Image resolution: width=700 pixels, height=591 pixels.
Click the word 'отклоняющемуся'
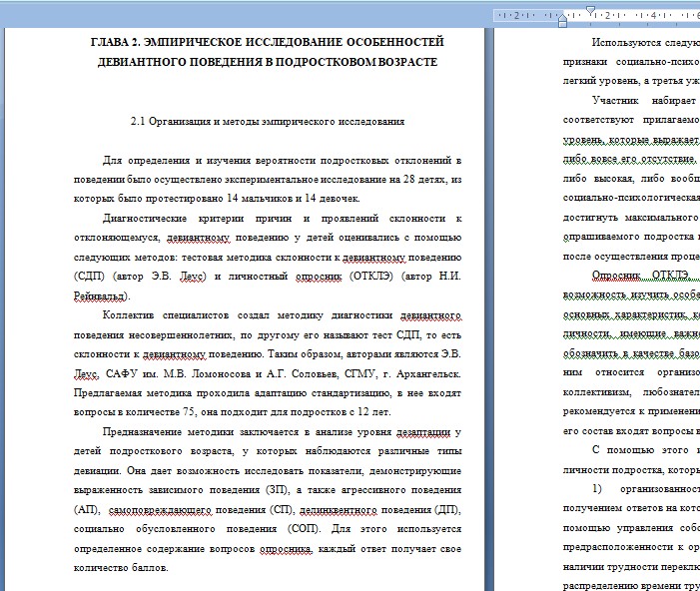coord(117,238)
